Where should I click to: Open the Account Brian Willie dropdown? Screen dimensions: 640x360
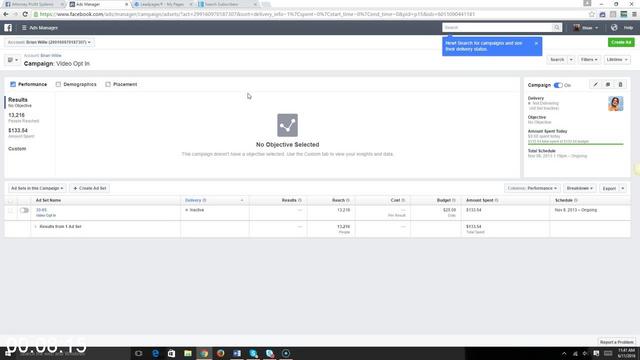click(49, 42)
